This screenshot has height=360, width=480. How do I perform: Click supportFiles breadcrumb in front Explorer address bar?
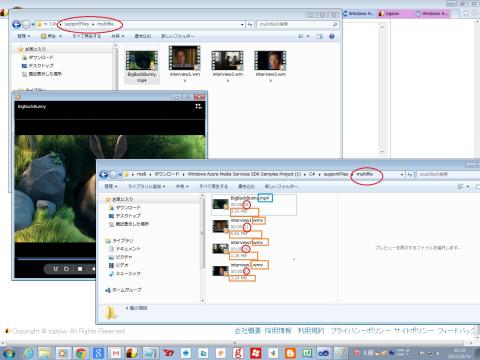point(336,174)
